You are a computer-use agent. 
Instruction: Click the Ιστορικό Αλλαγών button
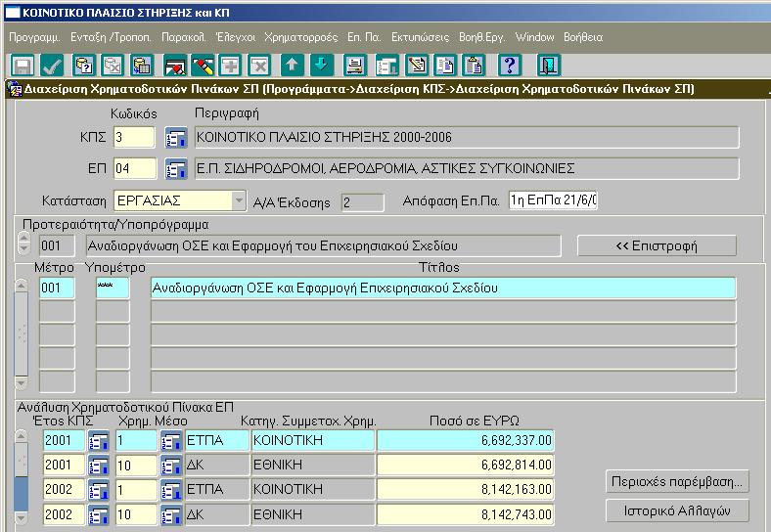(677, 511)
